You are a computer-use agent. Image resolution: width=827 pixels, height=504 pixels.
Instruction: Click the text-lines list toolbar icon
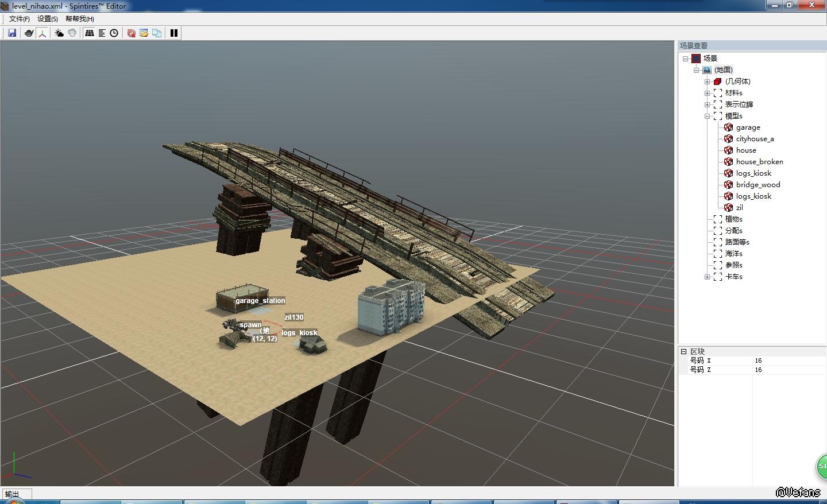coord(102,33)
